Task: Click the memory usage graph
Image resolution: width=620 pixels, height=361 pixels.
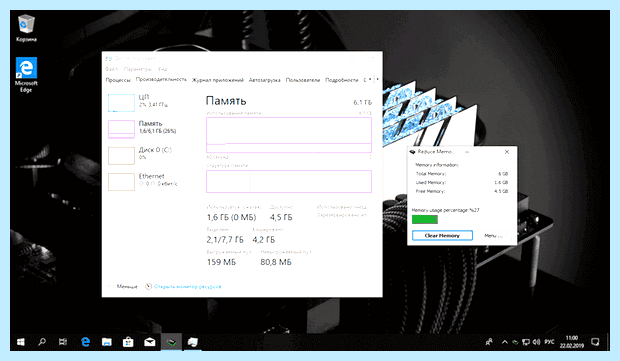Action: [289, 135]
